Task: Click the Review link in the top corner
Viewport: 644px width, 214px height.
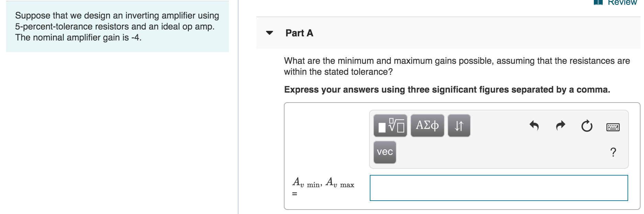Action: (622, 2)
